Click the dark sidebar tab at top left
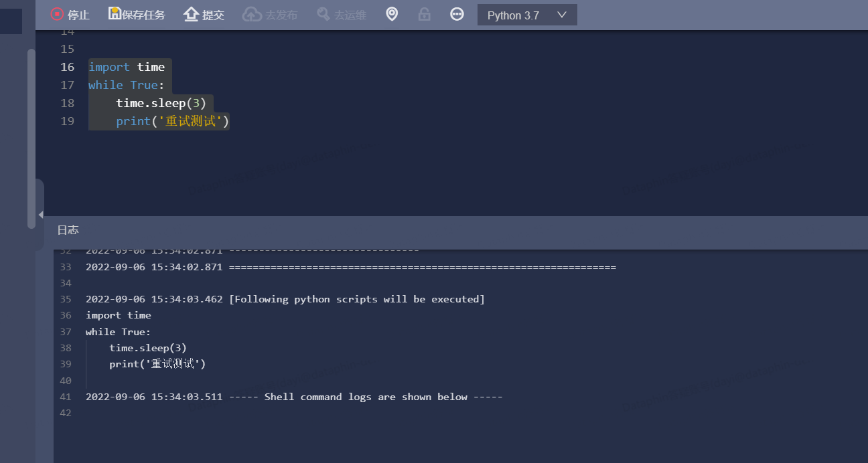Viewport: 868px width, 463px height. pyautogui.click(x=10, y=21)
